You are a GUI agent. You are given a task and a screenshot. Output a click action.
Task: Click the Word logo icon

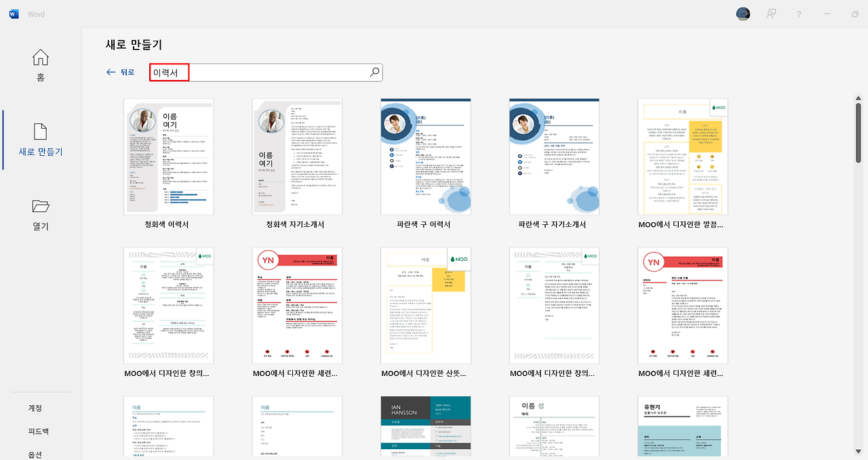point(14,14)
